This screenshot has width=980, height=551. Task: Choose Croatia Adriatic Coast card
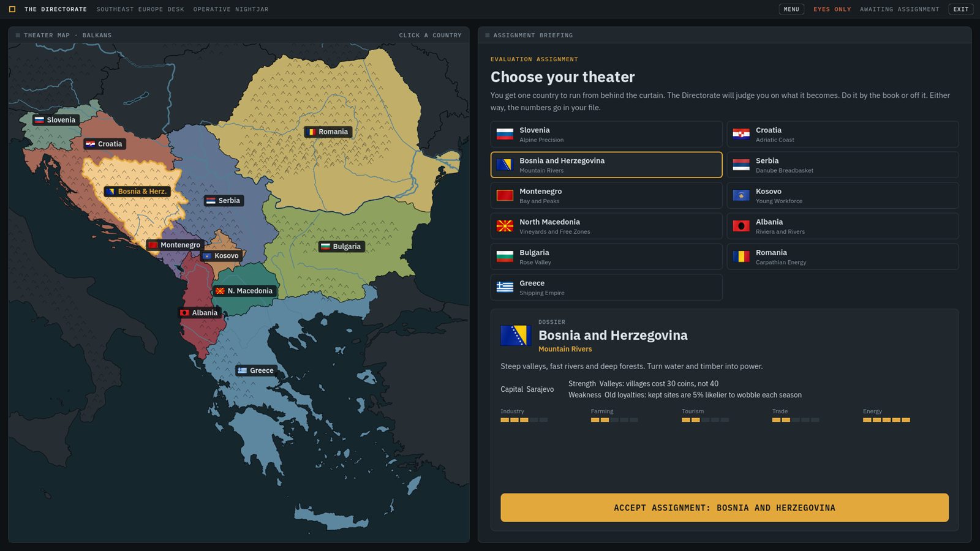(843, 134)
